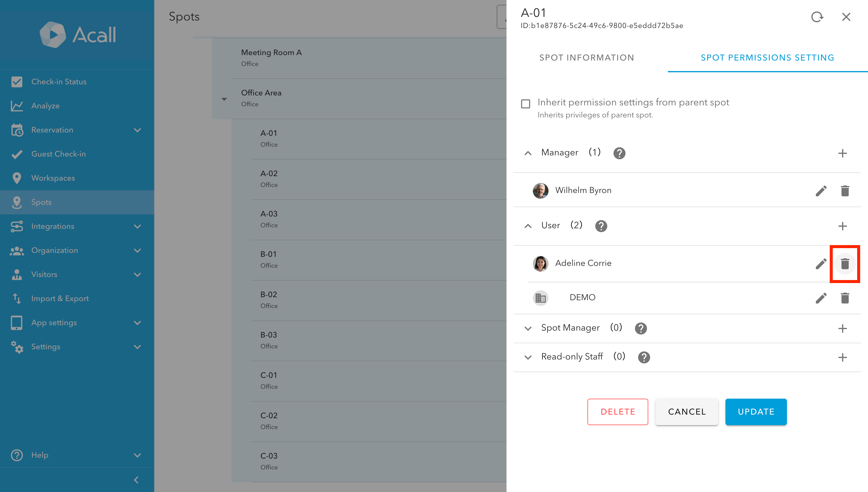Select Spot Permissions Setting tab

point(767,58)
